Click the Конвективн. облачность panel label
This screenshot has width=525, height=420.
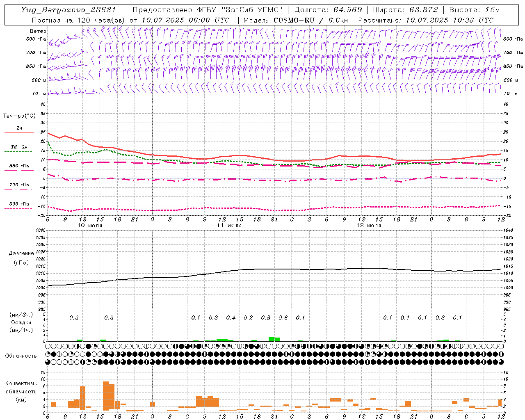coord(21,387)
